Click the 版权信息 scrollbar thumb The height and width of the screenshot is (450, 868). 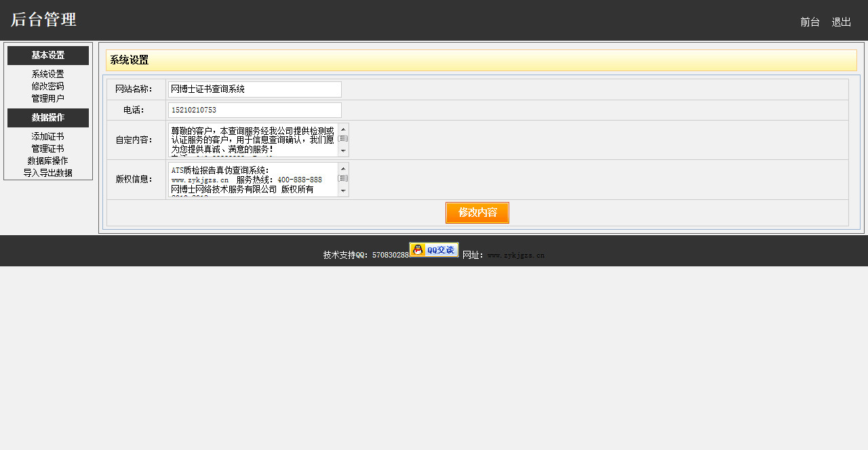click(343, 178)
